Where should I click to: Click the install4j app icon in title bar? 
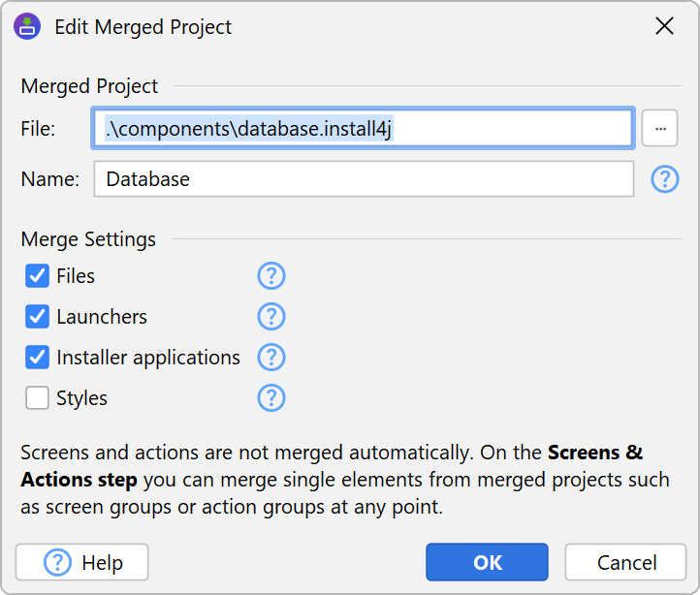pyautogui.click(x=27, y=27)
